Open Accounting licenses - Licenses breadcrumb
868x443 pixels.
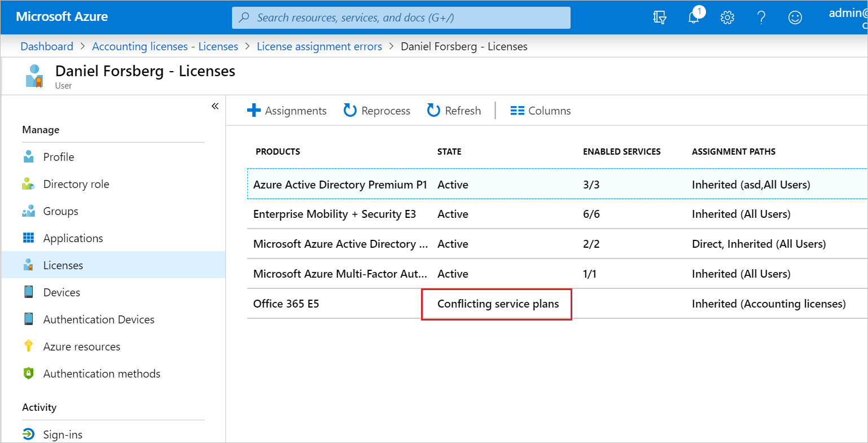click(165, 46)
